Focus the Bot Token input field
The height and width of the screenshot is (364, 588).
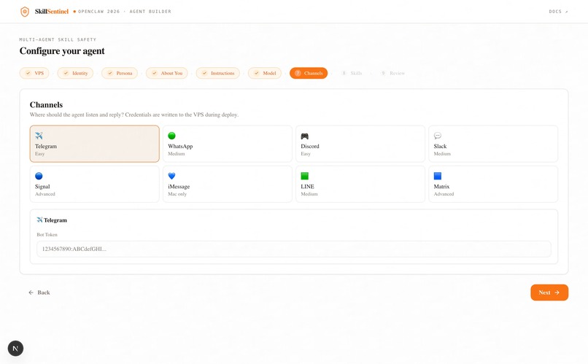(x=293, y=249)
